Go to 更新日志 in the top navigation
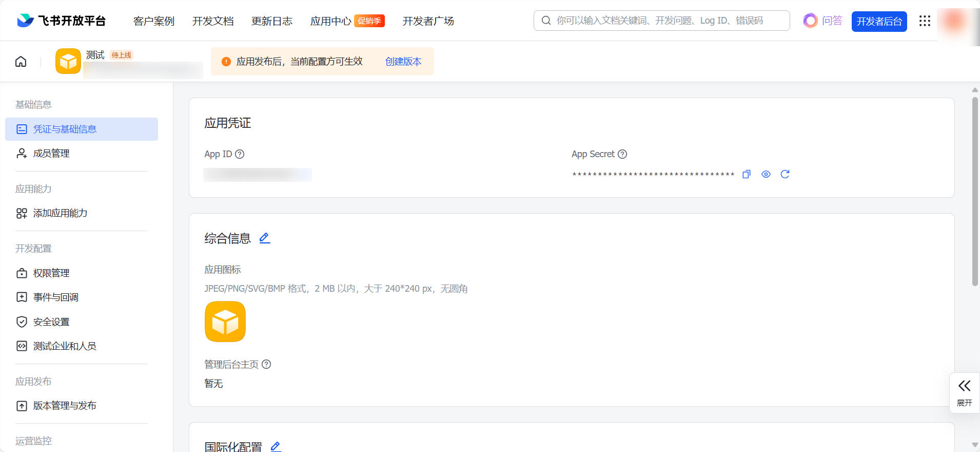 pyautogui.click(x=272, y=21)
